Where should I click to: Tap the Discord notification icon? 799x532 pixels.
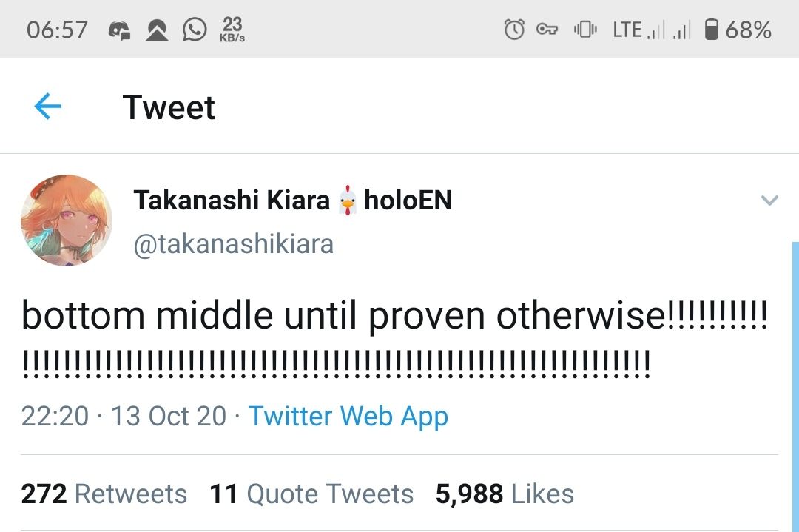point(120,30)
